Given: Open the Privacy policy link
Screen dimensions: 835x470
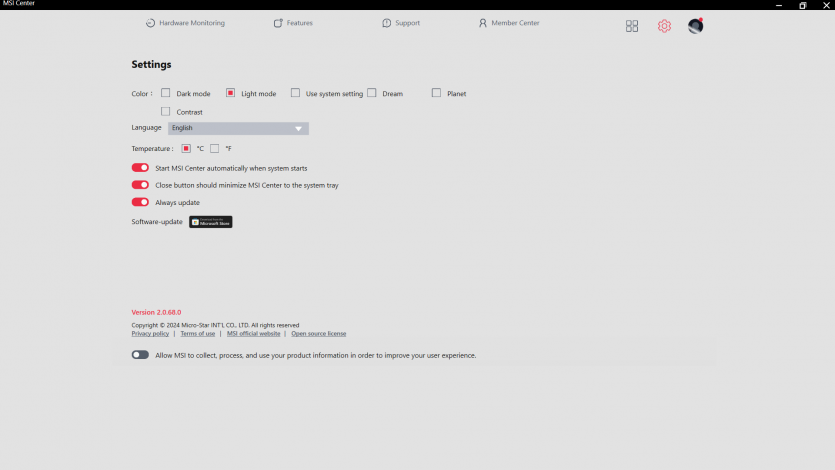Looking at the screenshot, I should tap(150, 334).
